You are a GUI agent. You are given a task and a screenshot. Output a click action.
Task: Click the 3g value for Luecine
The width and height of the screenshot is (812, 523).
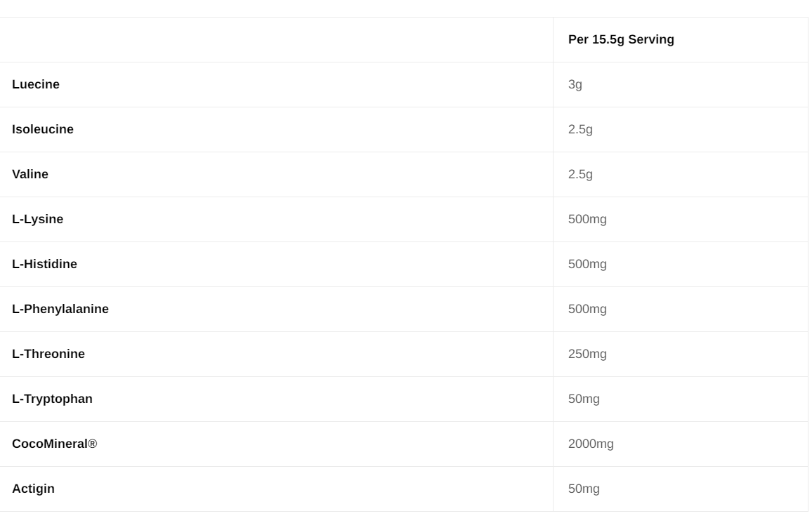[575, 84]
